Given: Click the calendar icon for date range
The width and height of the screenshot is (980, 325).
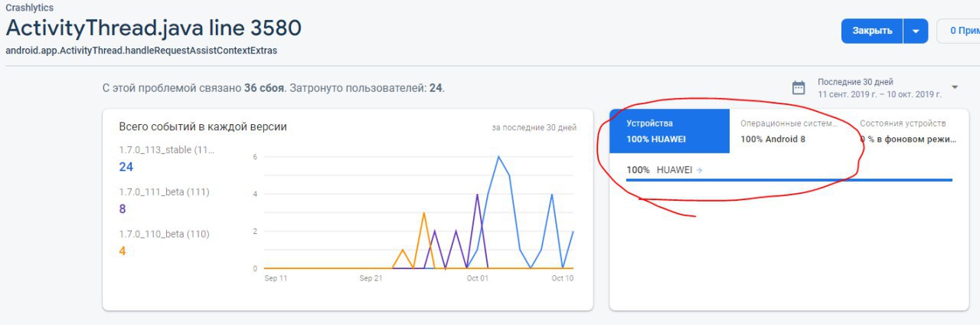Looking at the screenshot, I should [x=799, y=87].
